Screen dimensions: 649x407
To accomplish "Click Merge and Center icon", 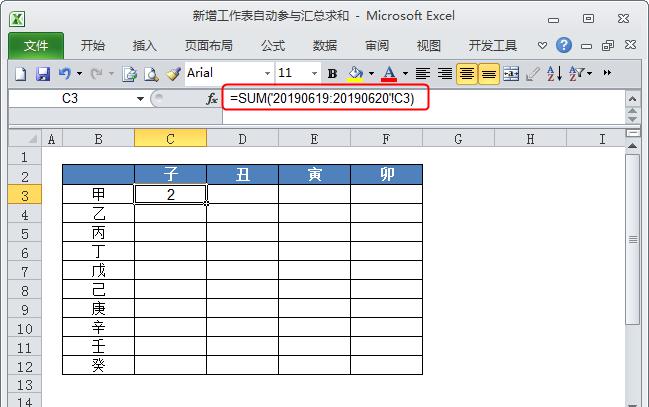I will pos(511,74).
